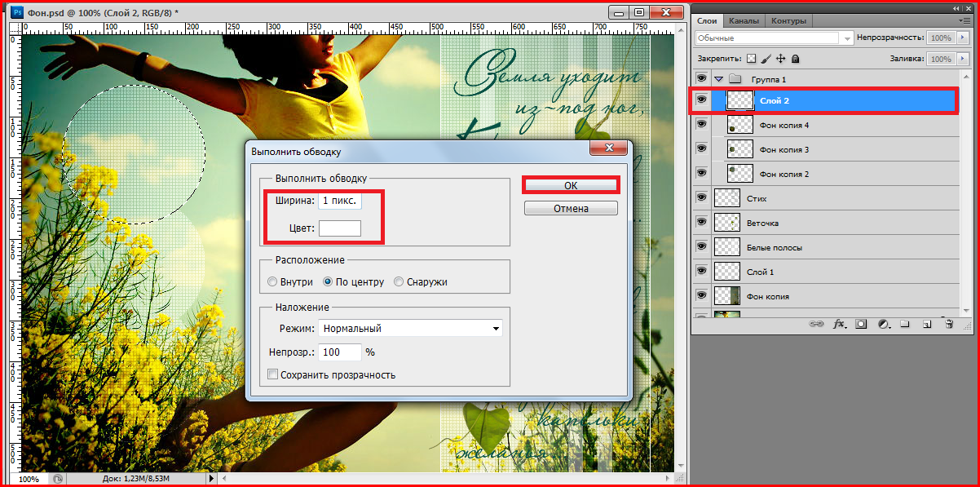
Task: Select layer named Фон копия 2
Action: pos(784,174)
